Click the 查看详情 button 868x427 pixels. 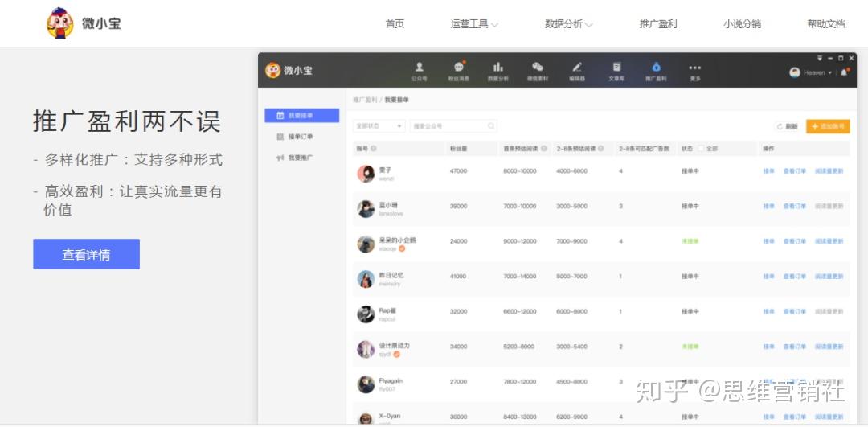[x=86, y=254]
